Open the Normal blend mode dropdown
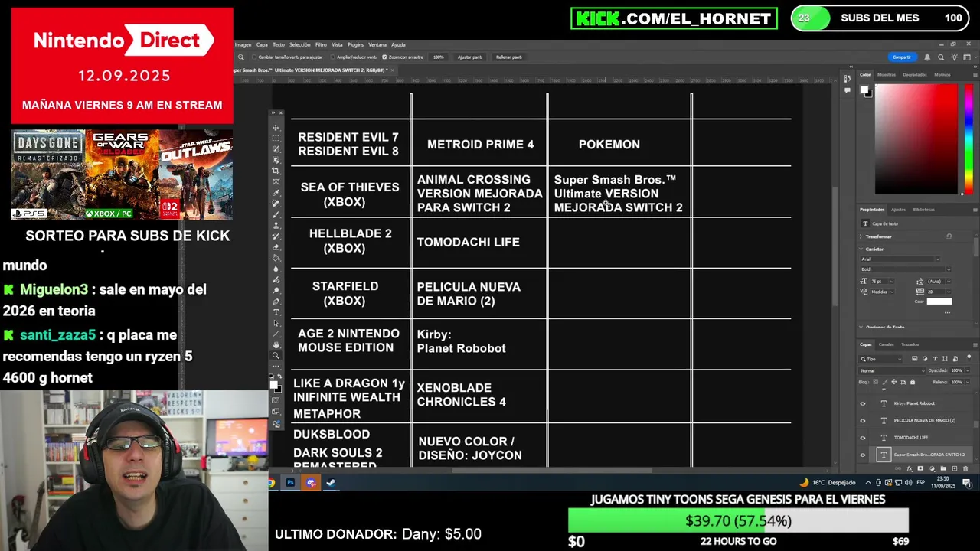 [x=892, y=370]
